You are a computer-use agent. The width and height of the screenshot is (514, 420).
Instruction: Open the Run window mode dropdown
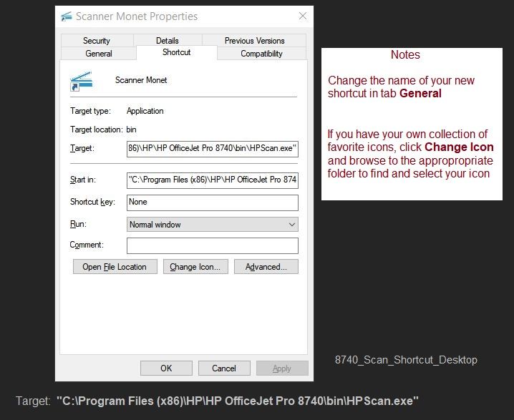pyautogui.click(x=213, y=225)
